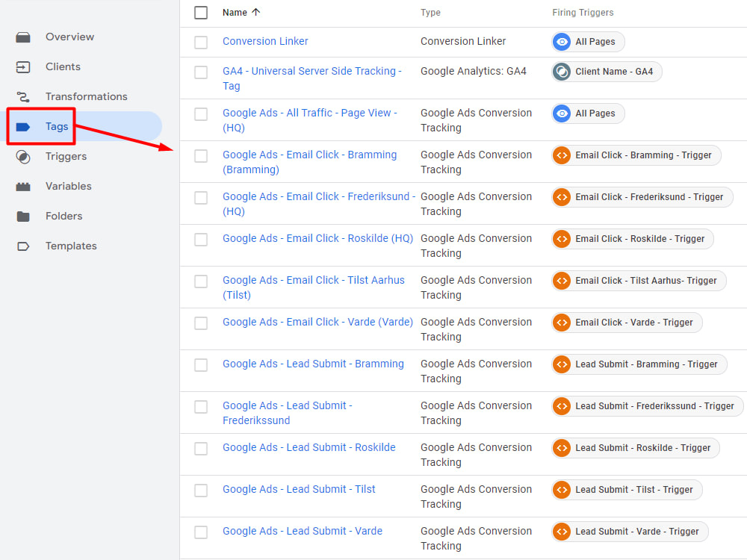Click the Folders sidebar icon
Image resolution: width=747 pixels, height=560 pixels.
pyautogui.click(x=23, y=217)
